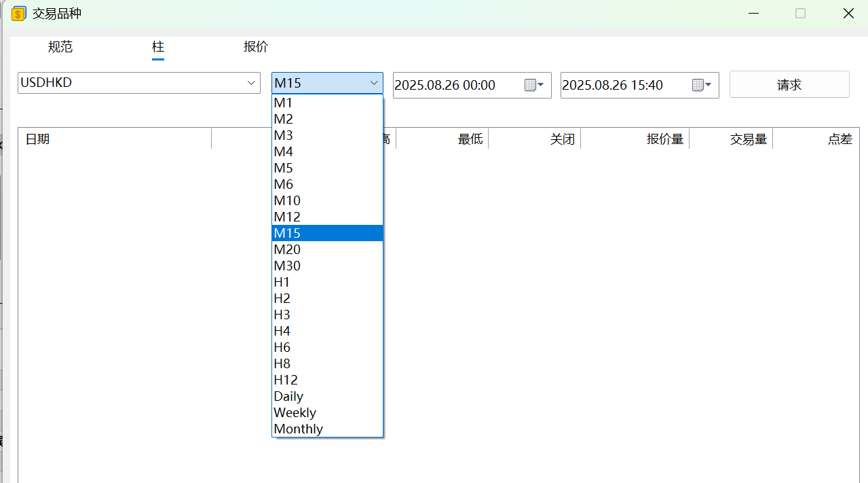
Task: Collapse the timeframe dropdown via its arrow
Action: (374, 82)
